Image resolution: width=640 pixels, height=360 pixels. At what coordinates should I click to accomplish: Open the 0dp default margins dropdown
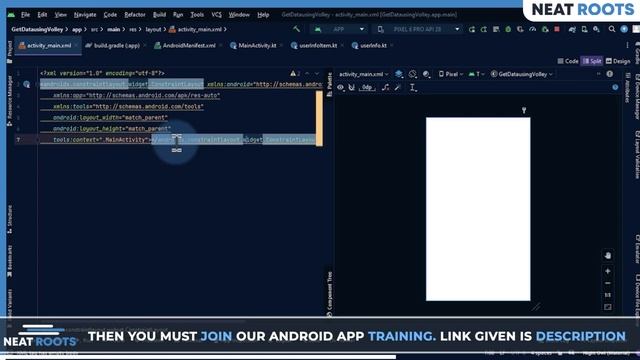[x=367, y=87]
